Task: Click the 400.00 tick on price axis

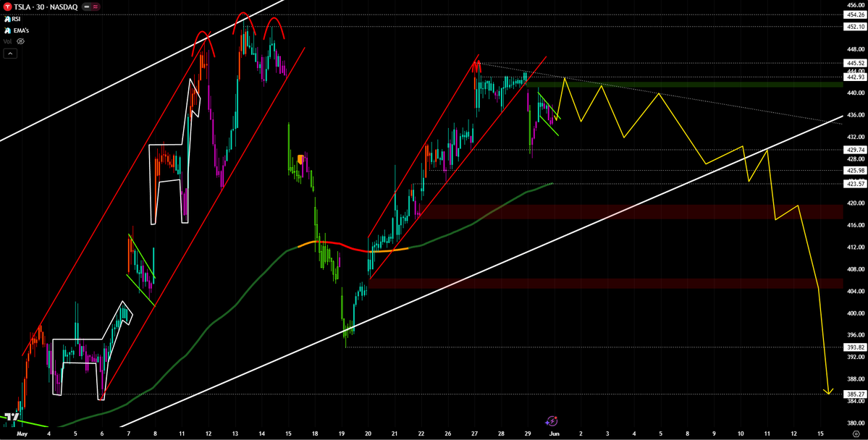Action: (x=855, y=313)
